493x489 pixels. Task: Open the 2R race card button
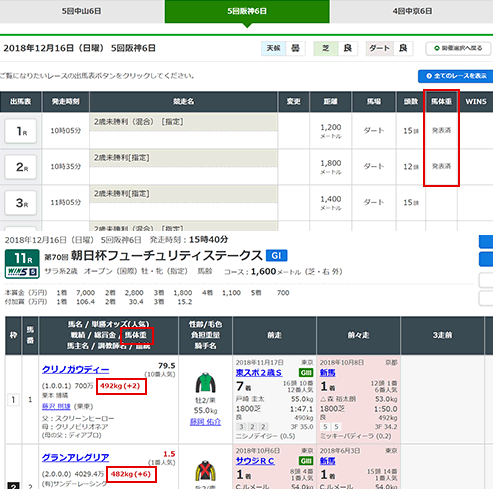pyautogui.click(x=21, y=167)
